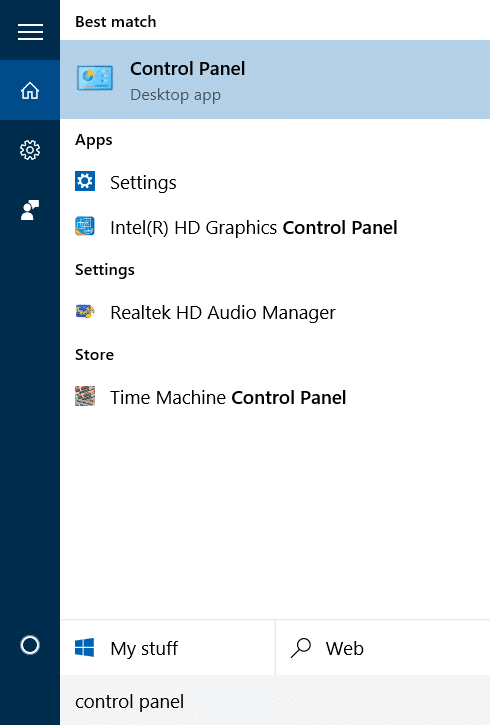Click the Cortana circle icon
The image size is (490, 725).
click(x=30, y=645)
